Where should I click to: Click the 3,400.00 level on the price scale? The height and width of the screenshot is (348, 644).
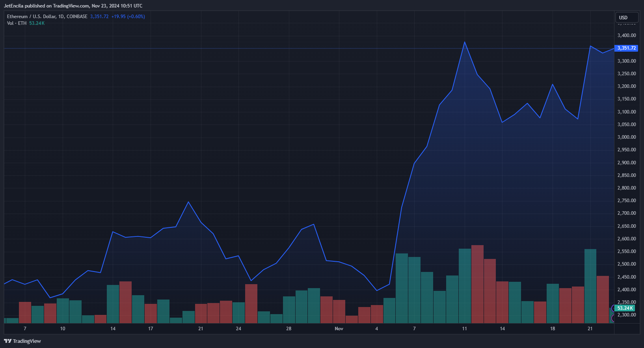pos(626,35)
